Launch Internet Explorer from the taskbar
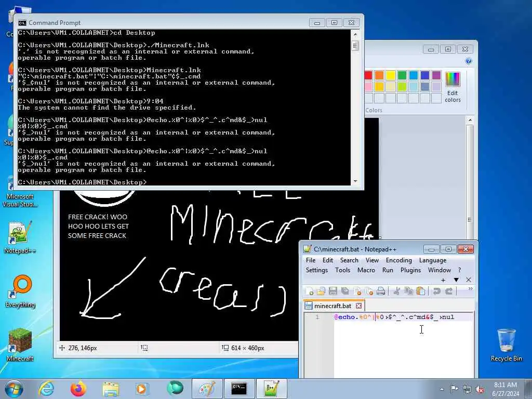This screenshot has height=399, width=532. pos(46,389)
